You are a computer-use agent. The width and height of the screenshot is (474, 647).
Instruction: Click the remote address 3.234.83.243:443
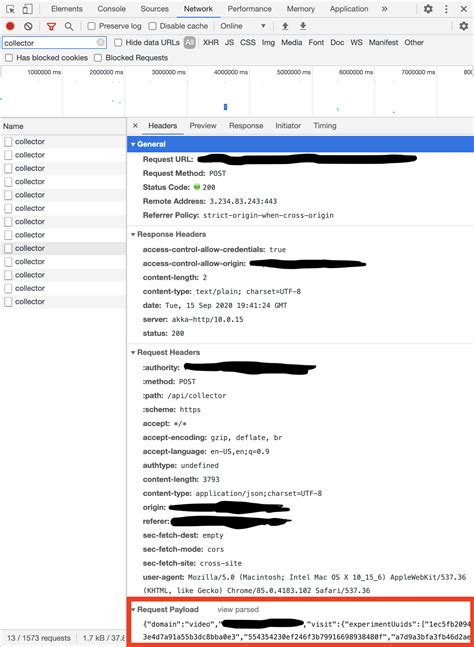coord(243,201)
